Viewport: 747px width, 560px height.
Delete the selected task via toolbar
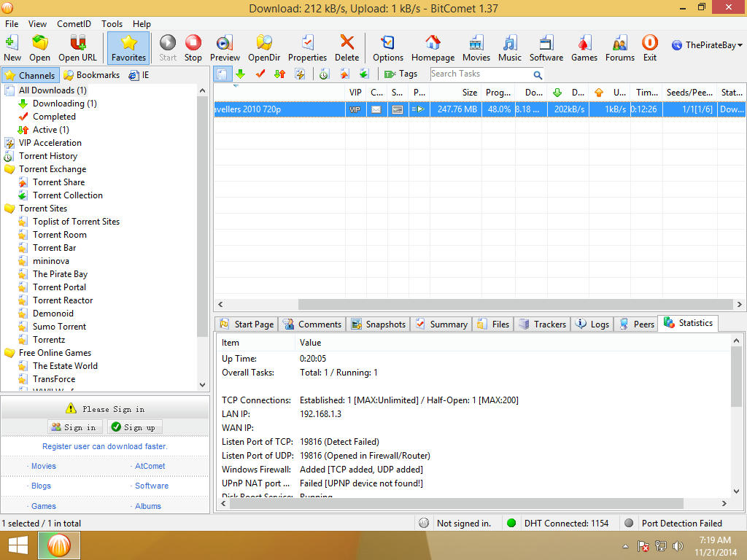click(x=347, y=48)
